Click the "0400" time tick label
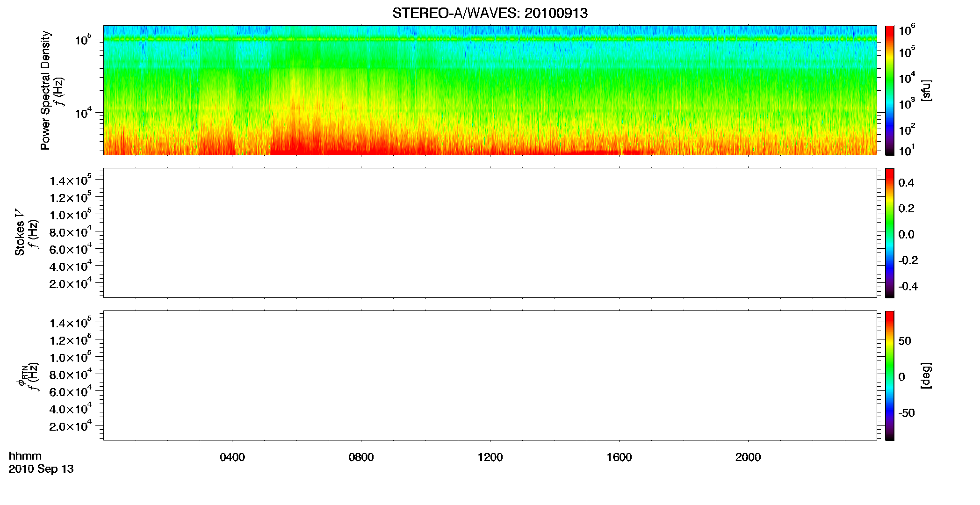980x505 pixels. tap(232, 457)
